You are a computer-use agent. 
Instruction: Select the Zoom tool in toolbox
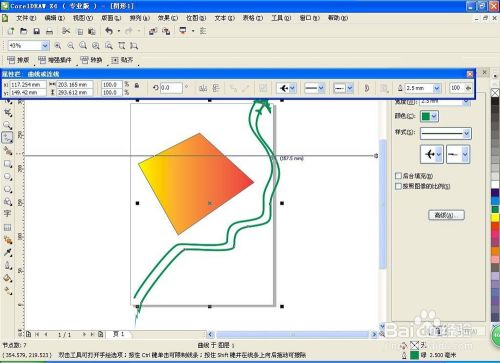tap(8, 125)
